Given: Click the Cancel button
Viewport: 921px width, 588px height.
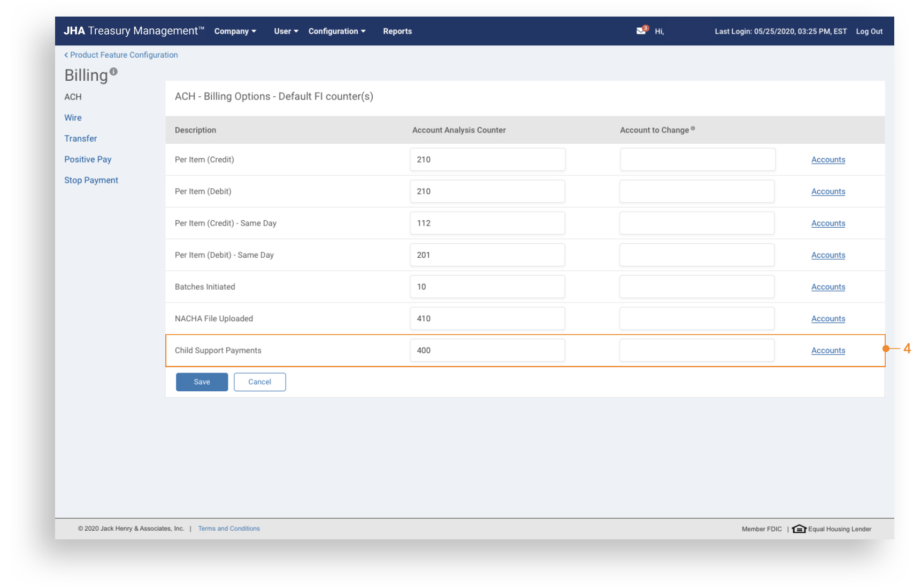Looking at the screenshot, I should (259, 382).
